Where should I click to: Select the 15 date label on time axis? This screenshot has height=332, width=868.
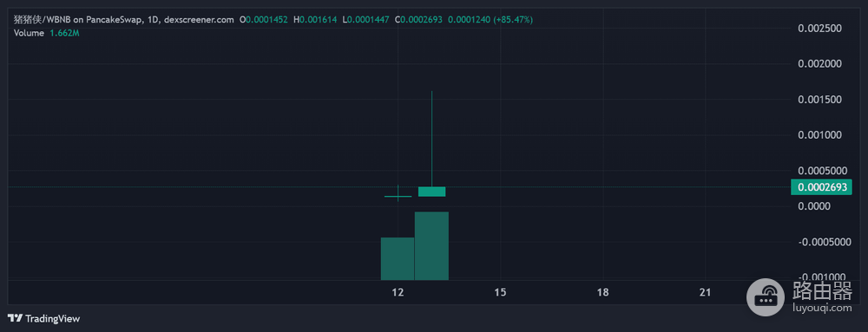click(x=500, y=293)
